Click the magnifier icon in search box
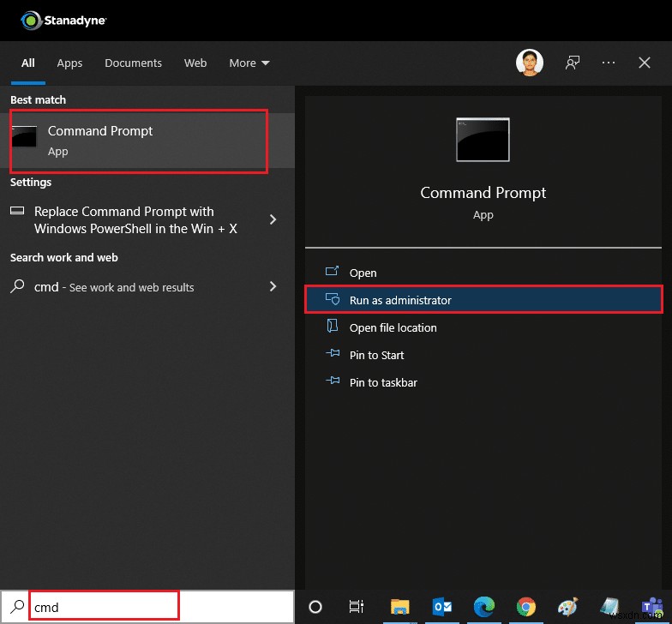672x624 pixels. click(x=17, y=607)
